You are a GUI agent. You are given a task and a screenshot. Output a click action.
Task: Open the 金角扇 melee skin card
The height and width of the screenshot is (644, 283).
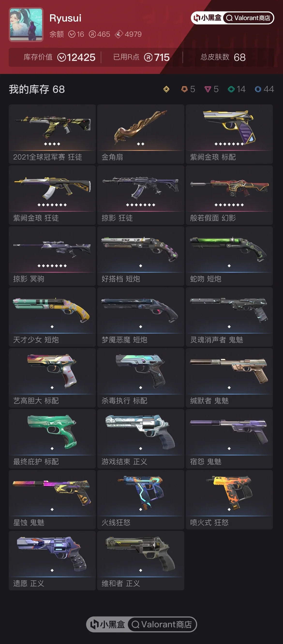pyautogui.click(x=141, y=134)
